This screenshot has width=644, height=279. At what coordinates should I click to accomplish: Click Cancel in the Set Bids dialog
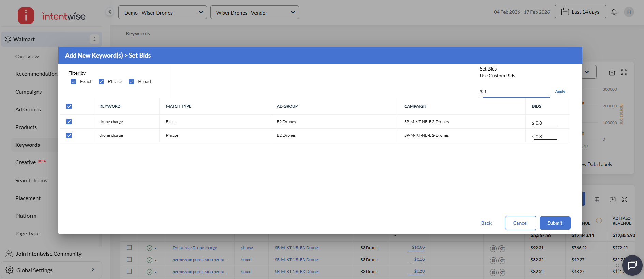click(520, 223)
